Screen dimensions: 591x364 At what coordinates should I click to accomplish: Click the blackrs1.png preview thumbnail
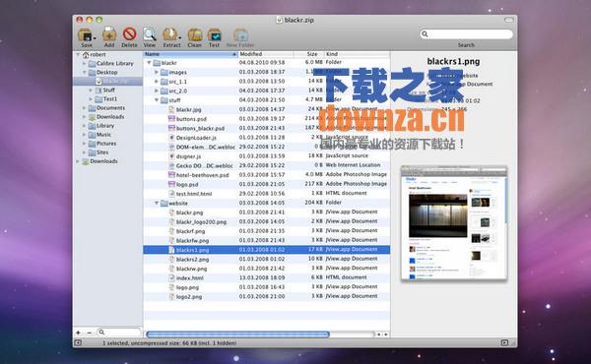coord(454,224)
